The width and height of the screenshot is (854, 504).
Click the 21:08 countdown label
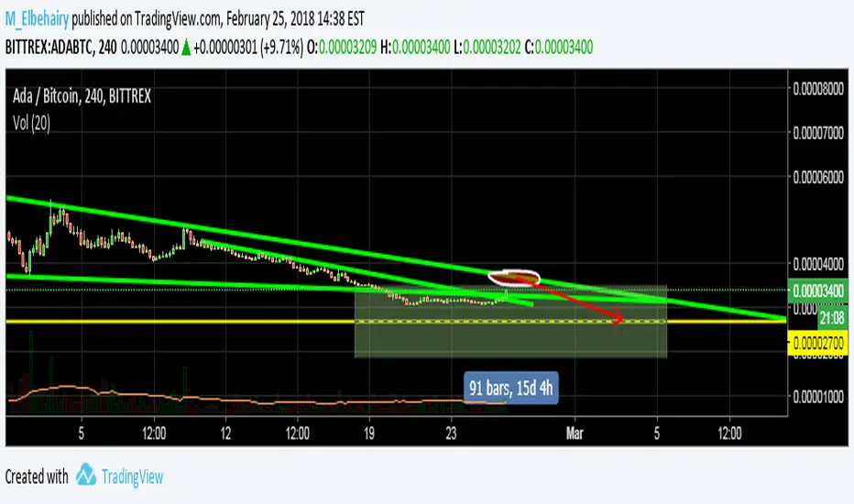[832, 318]
